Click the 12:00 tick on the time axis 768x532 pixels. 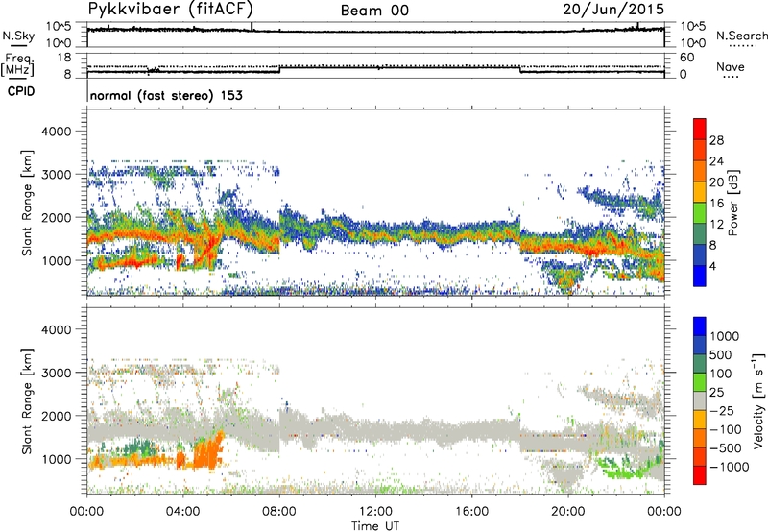[x=375, y=512]
